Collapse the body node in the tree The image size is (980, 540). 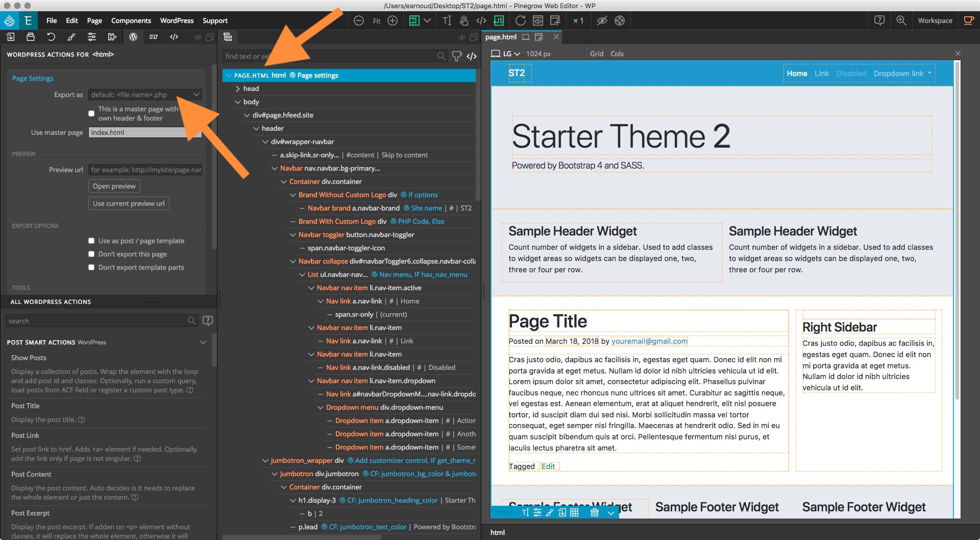click(x=237, y=102)
